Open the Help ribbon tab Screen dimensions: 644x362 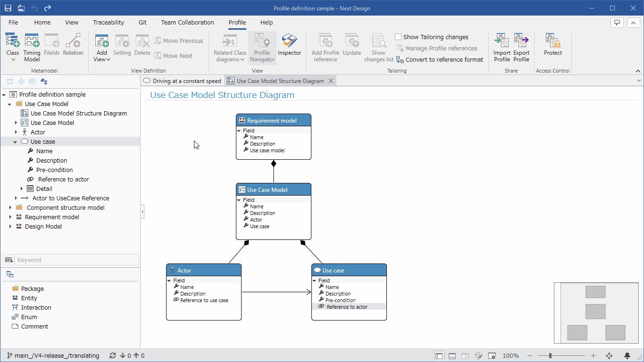tap(267, 22)
